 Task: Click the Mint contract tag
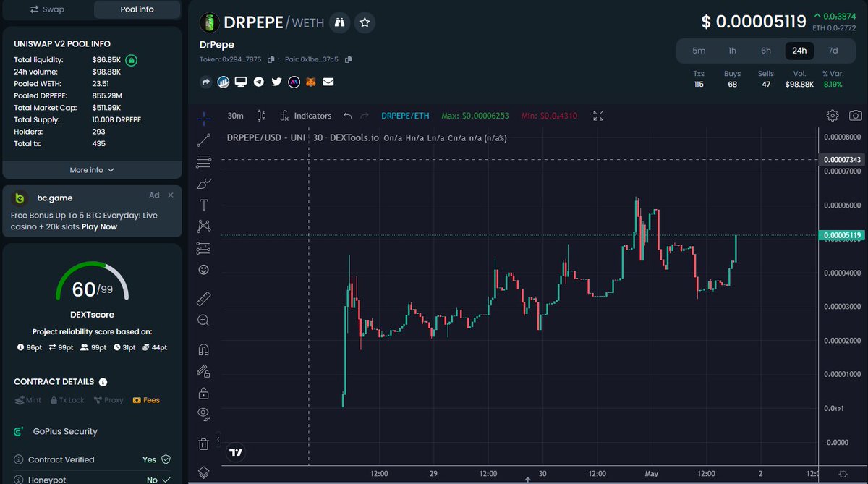28,400
